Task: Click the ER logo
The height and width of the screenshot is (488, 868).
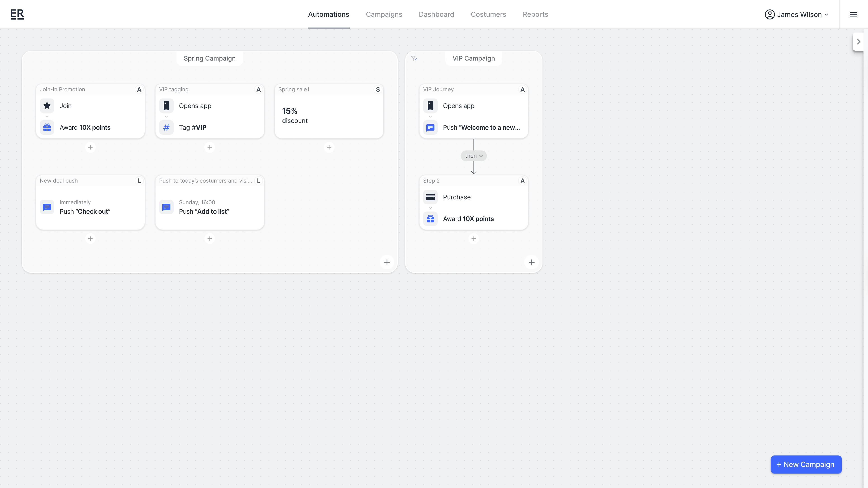Action: click(x=17, y=14)
